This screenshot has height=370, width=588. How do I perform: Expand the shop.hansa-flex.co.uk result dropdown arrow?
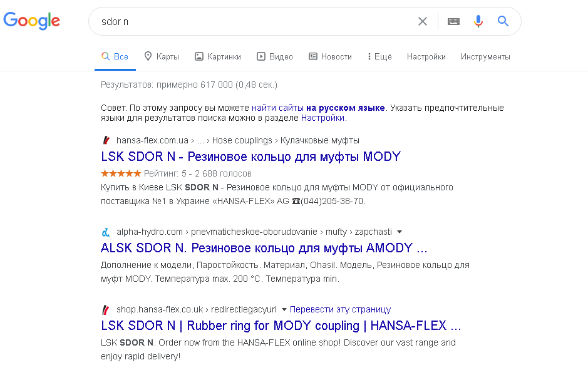284,309
